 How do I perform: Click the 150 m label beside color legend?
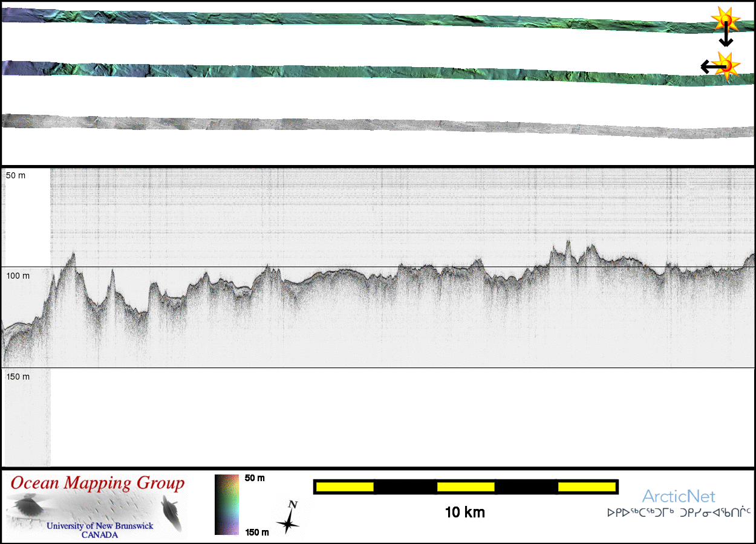click(x=256, y=532)
